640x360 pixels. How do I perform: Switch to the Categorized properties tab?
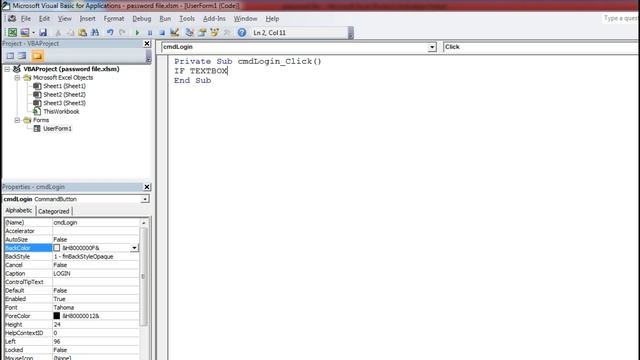[53, 211]
